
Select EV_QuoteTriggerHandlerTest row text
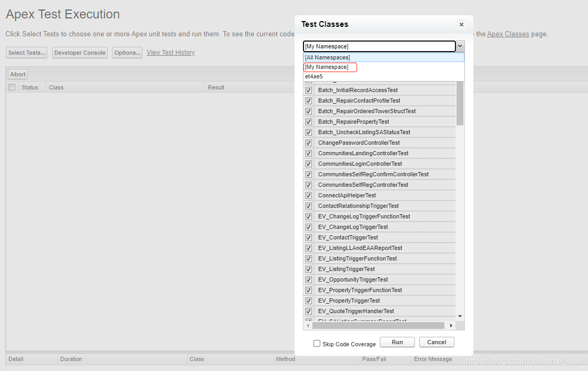pos(356,311)
